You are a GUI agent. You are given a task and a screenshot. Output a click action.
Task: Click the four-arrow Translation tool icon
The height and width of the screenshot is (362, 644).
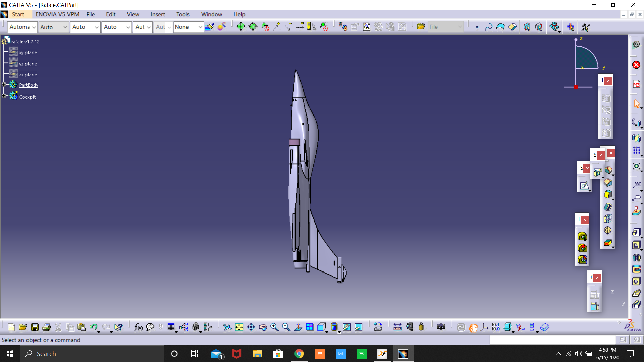coord(241,27)
